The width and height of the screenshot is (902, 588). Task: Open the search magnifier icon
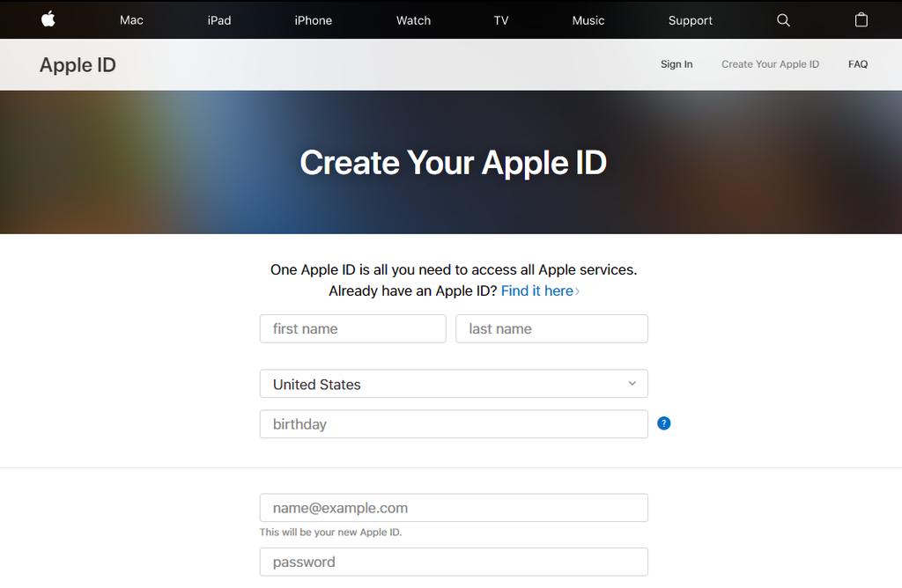click(783, 20)
